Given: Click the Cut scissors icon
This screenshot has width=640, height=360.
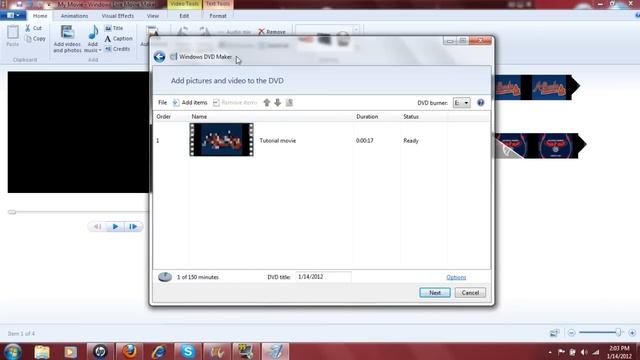Looking at the screenshot, I should [x=28, y=28].
